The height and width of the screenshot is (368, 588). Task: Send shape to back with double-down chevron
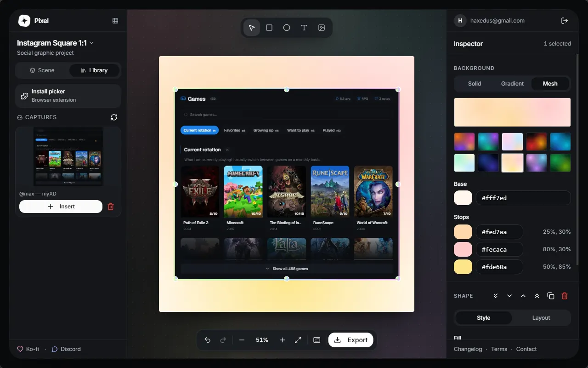(496, 296)
